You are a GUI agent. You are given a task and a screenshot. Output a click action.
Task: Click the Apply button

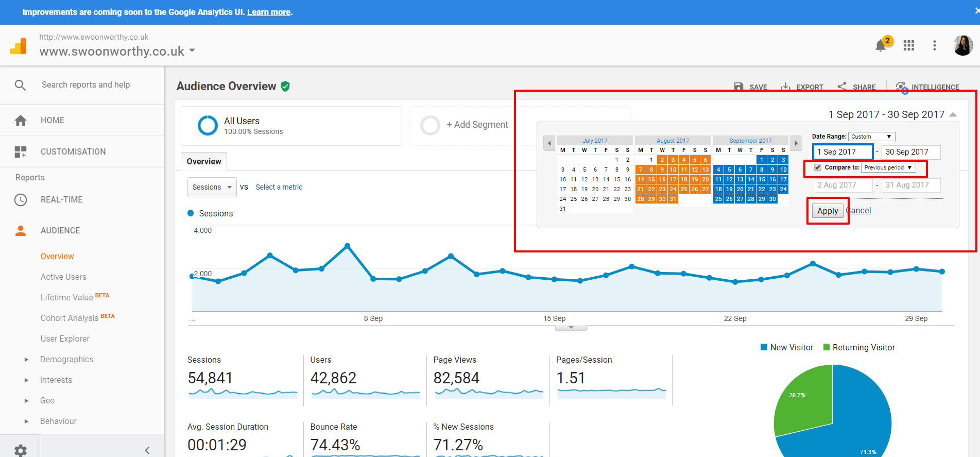point(827,211)
